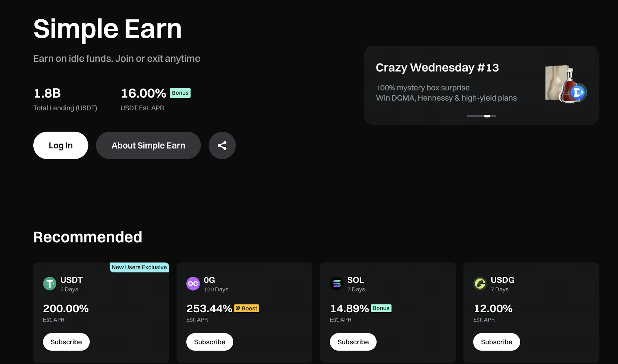Image resolution: width=618 pixels, height=364 pixels.
Task: Click the Hennessy bottle promo image
Action: [x=565, y=84]
